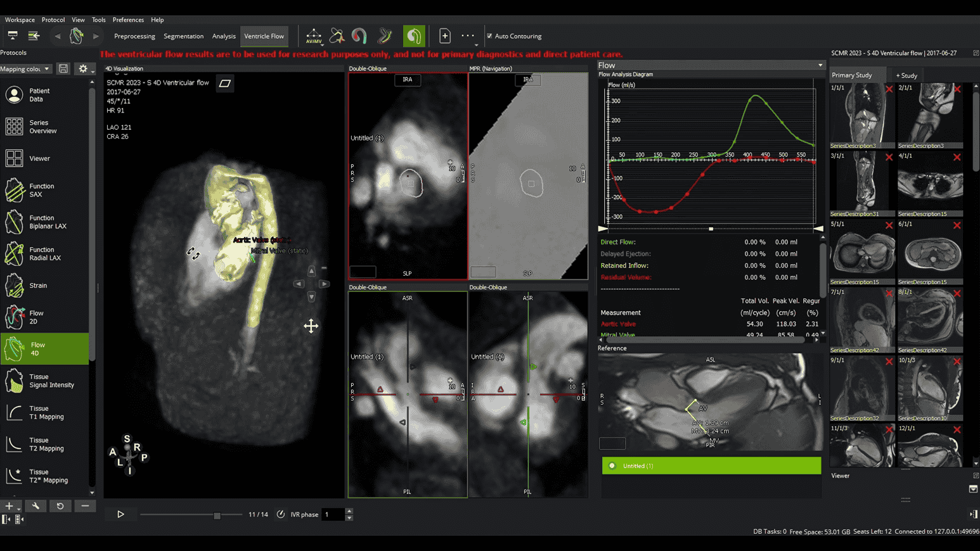Click the green highlighted ventricle flow icon

[x=414, y=36]
